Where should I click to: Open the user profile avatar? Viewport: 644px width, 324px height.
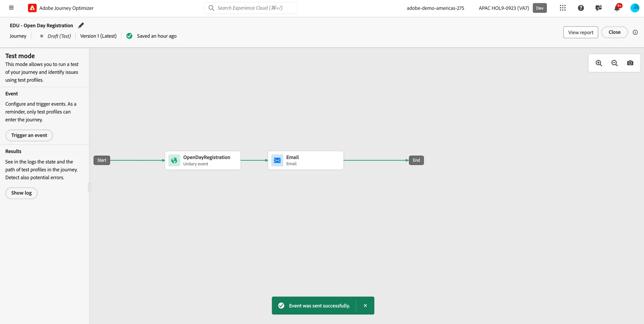[x=635, y=8]
